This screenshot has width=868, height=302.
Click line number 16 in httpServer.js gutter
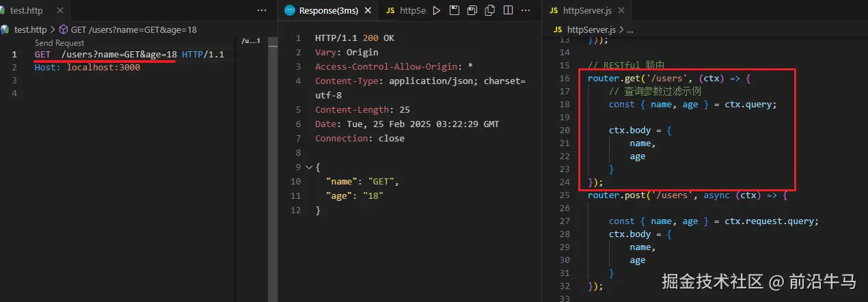pos(564,79)
